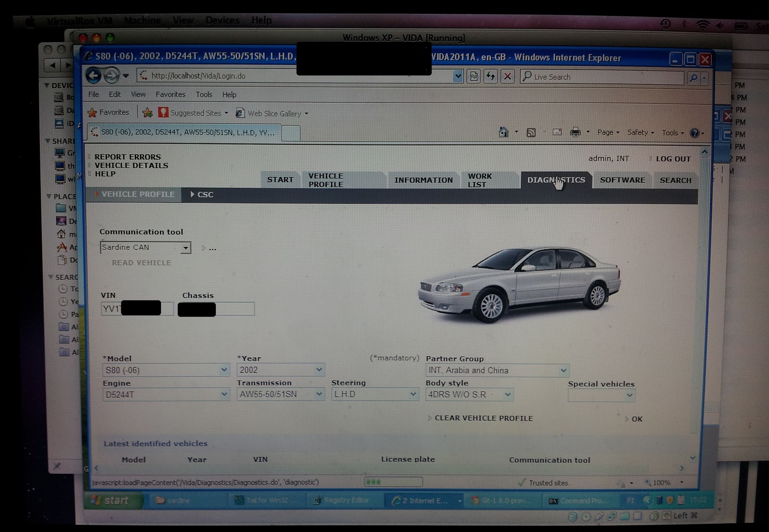769x532 pixels.
Task: Click CLEAR VEHICLE PROFILE
Action: click(484, 418)
